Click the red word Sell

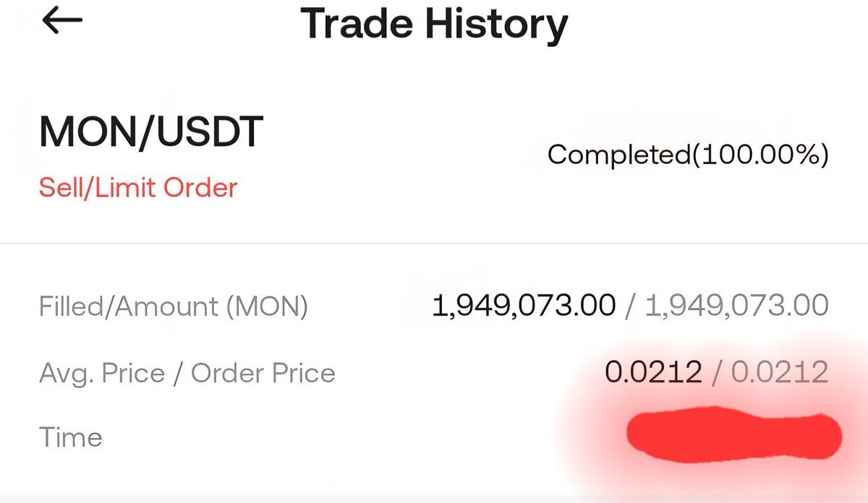pyautogui.click(x=62, y=188)
